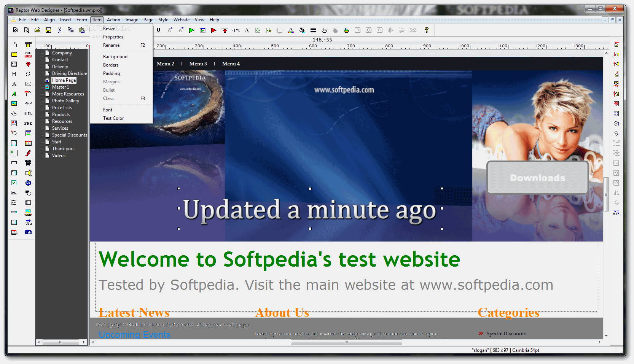Click the Menu 3 navigation link
The height and width of the screenshot is (364, 634).
tap(198, 64)
